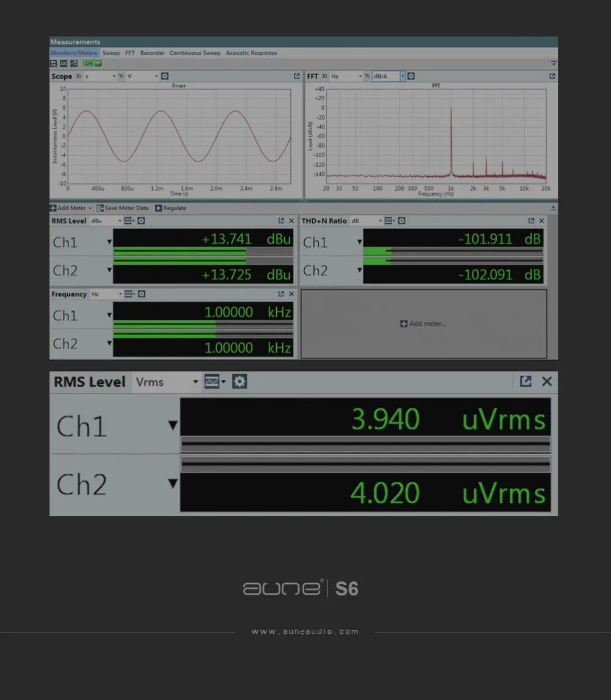This screenshot has height=700, width=611.
Task: Click the Regulate button
Action: click(x=171, y=208)
